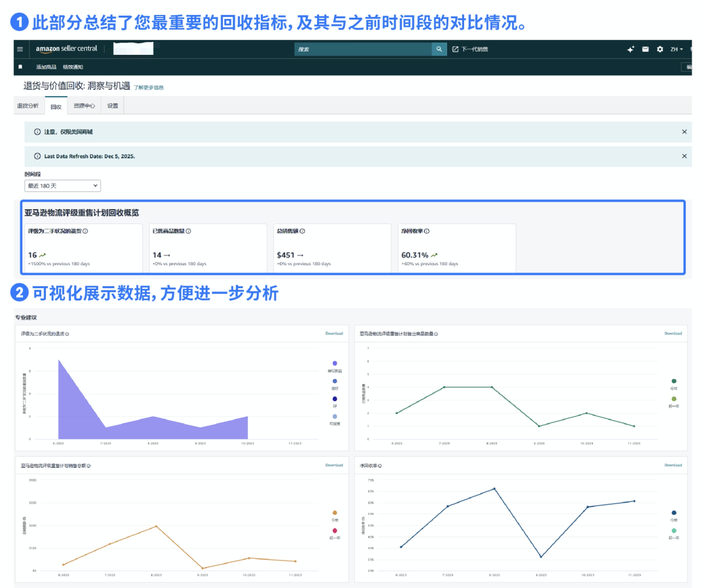706x588 pixels.
Task: Toggle the 类似新品 legend series
Action: click(x=335, y=363)
